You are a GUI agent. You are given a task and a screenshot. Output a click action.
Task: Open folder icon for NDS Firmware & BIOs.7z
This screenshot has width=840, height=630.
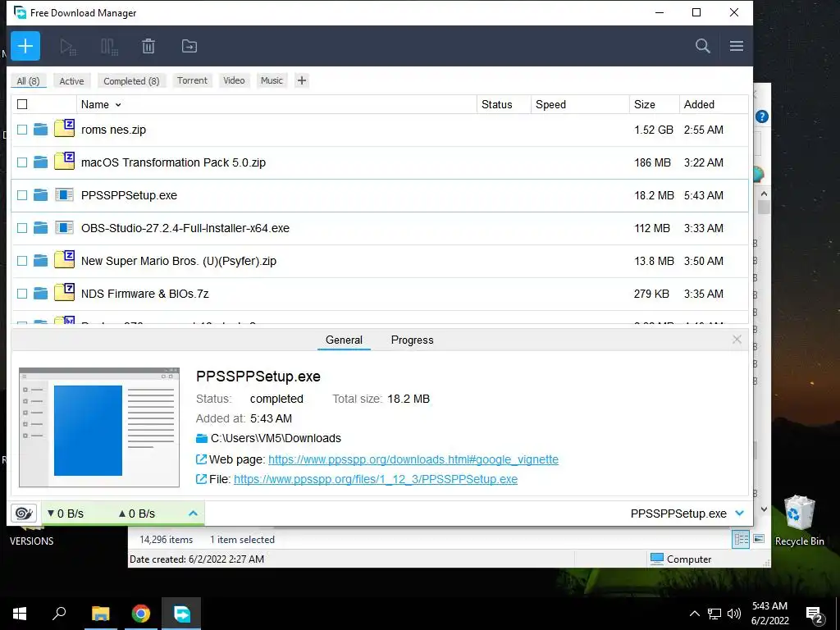tap(41, 294)
